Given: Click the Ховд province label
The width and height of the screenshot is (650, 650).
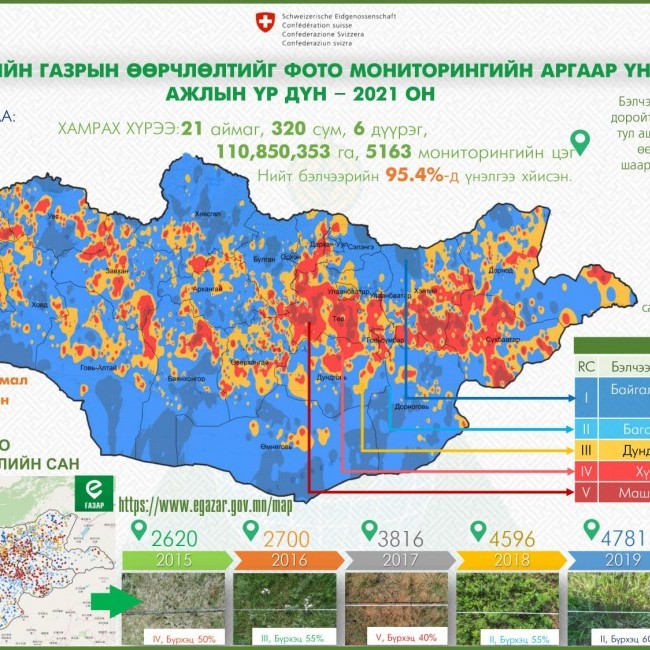Looking at the screenshot, I should [x=39, y=305].
